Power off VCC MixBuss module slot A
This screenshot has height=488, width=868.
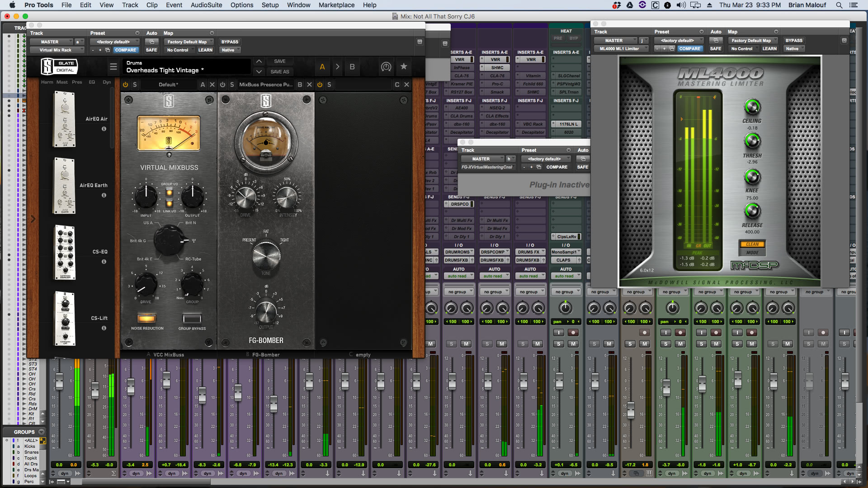pyautogui.click(x=125, y=84)
